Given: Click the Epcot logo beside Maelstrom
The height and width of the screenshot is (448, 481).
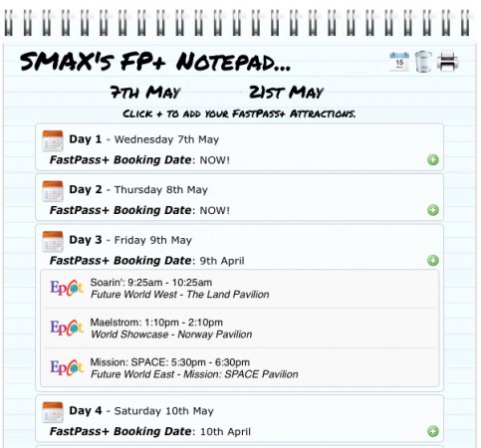Looking at the screenshot, I should coord(67,328).
